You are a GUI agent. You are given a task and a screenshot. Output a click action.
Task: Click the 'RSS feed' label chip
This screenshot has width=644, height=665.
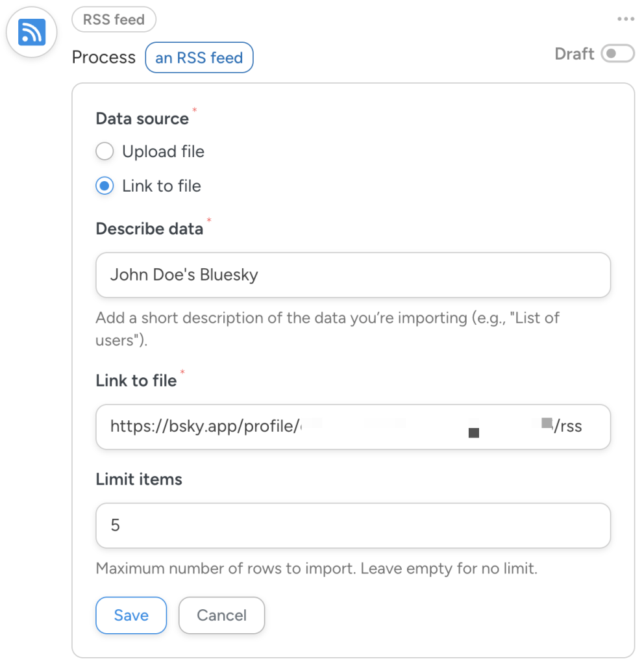click(114, 19)
